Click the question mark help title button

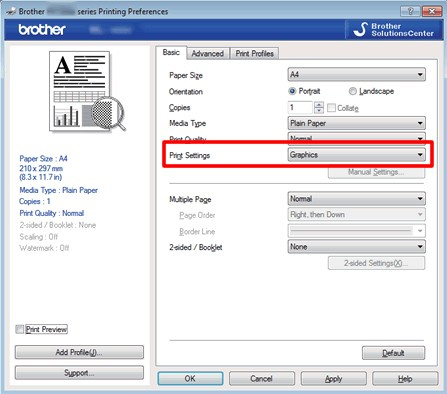[x=410, y=11]
